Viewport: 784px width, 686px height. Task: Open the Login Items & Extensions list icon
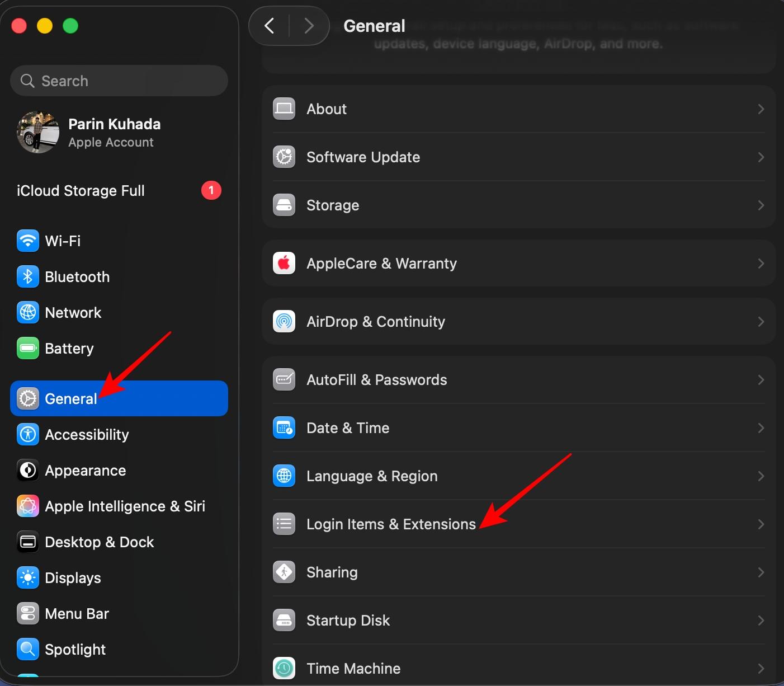point(284,524)
